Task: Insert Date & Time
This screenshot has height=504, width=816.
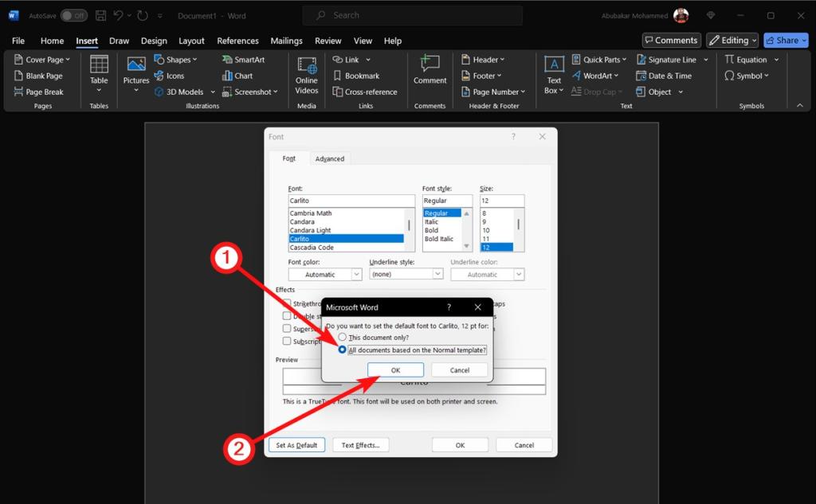Action: click(664, 76)
